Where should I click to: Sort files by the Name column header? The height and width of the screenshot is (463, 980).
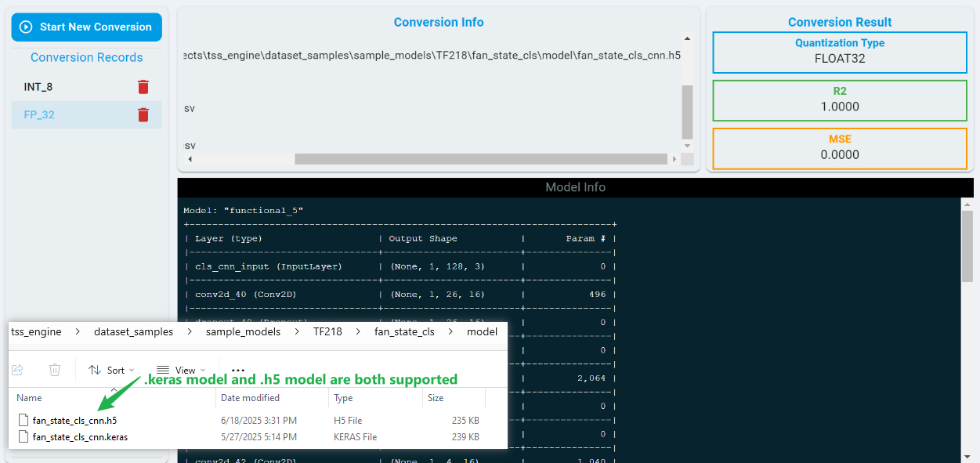[x=30, y=398]
